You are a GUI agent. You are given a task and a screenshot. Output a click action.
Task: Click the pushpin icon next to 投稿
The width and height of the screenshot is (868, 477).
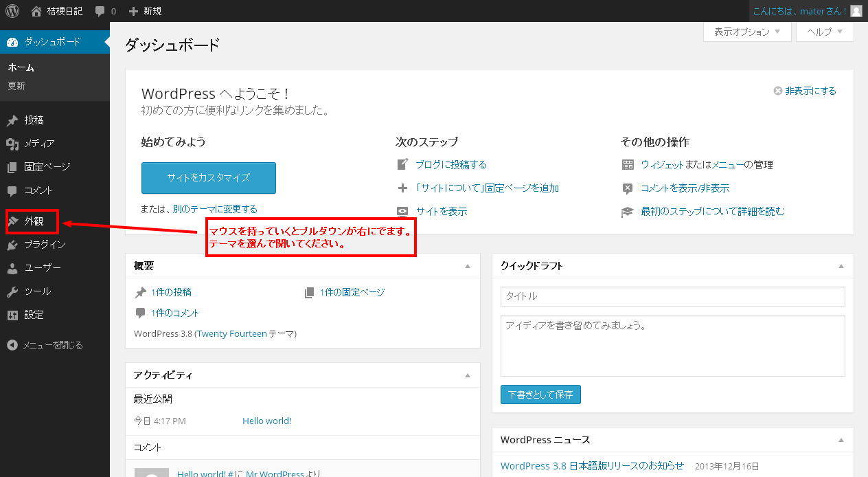12,120
